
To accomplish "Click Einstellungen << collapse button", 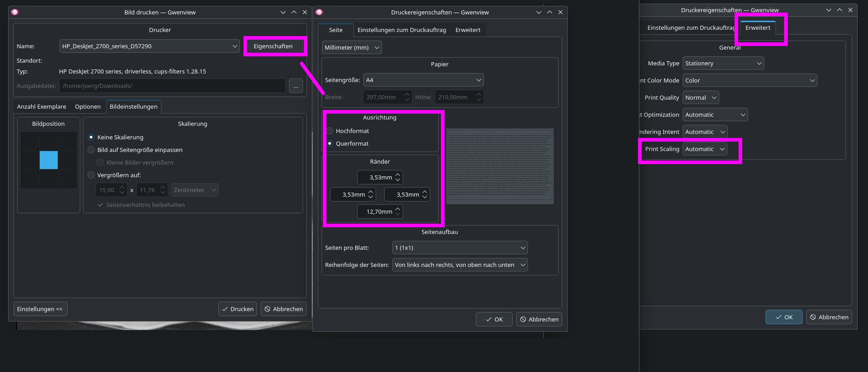I will [40, 309].
